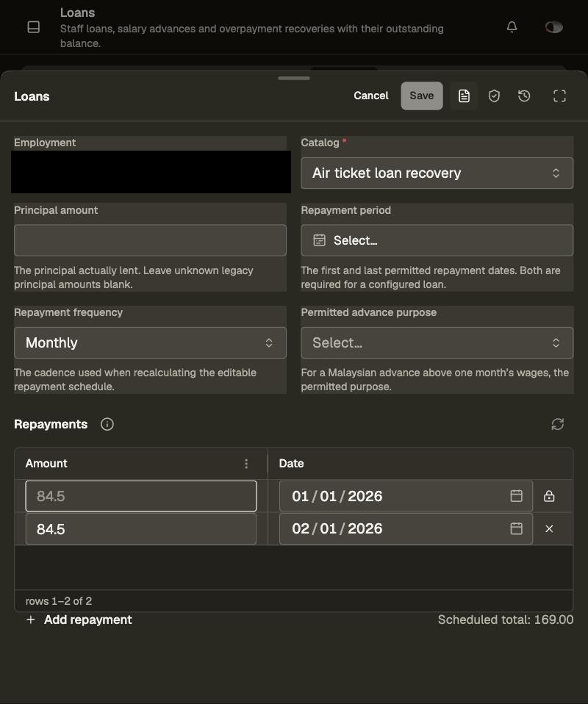Open the Catalog dropdown

point(437,173)
